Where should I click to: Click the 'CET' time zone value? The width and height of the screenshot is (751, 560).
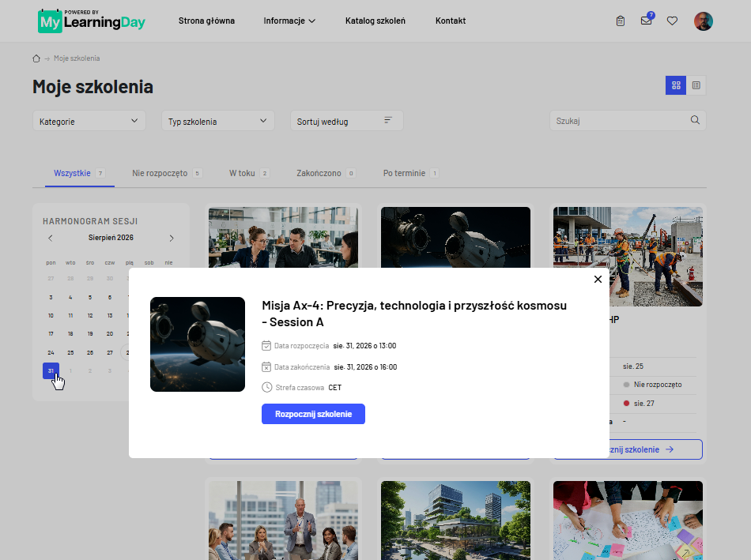point(335,388)
